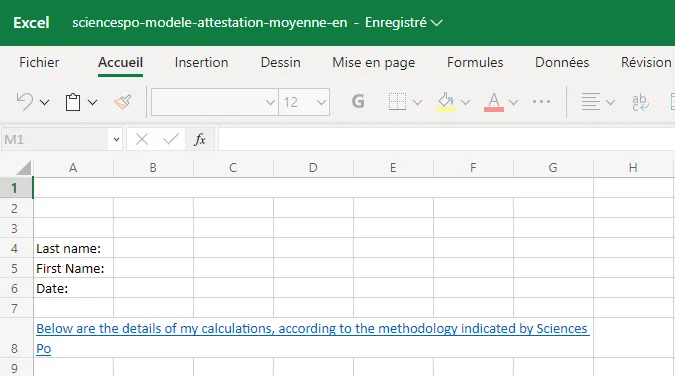This screenshot has height=376, width=675.
Task: Open the Fichier menu
Action: (x=39, y=62)
